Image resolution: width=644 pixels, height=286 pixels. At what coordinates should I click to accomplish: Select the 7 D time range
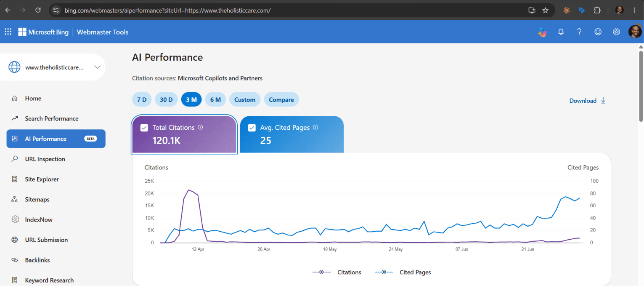pos(142,100)
